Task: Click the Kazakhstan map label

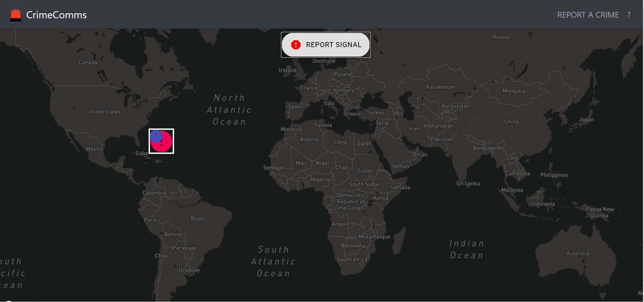Action: point(441,87)
